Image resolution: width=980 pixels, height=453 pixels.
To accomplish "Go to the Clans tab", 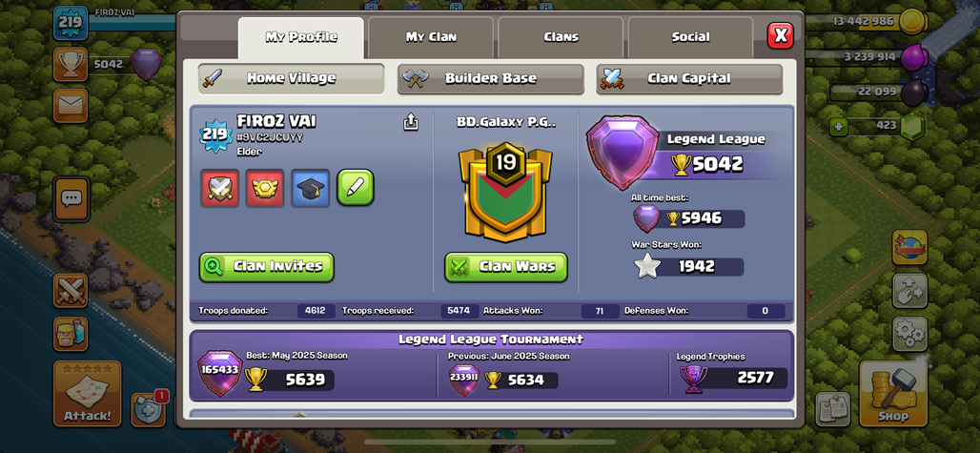I will [x=561, y=37].
